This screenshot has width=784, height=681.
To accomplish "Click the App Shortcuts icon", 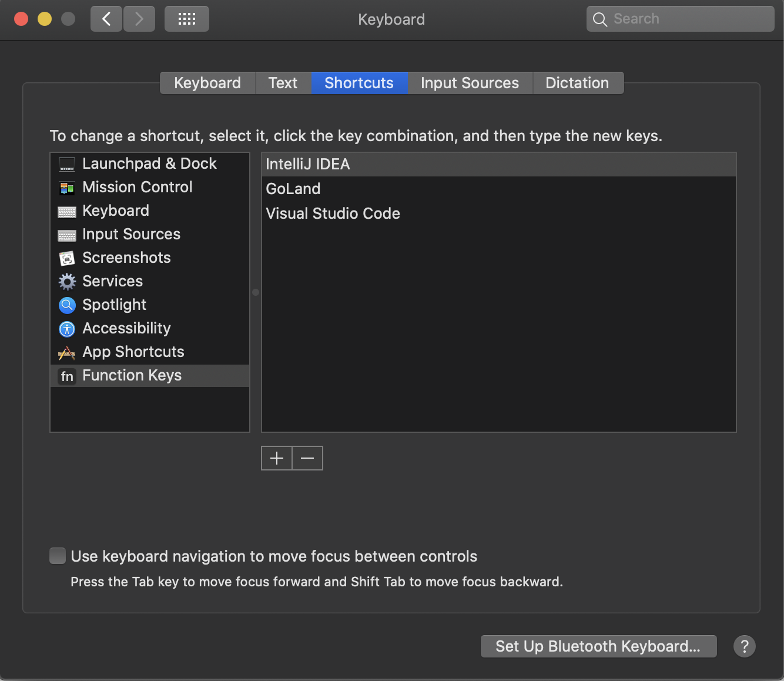I will click(67, 353).
